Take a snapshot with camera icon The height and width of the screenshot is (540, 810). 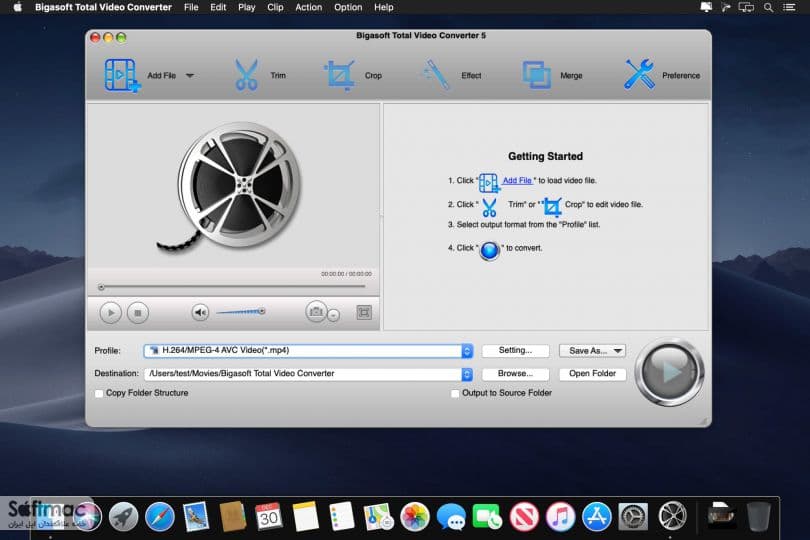point(316,311)
